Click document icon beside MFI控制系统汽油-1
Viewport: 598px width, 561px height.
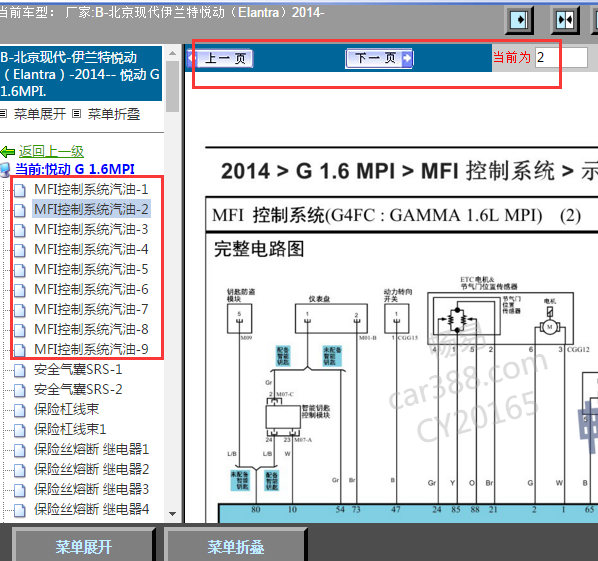20,190
